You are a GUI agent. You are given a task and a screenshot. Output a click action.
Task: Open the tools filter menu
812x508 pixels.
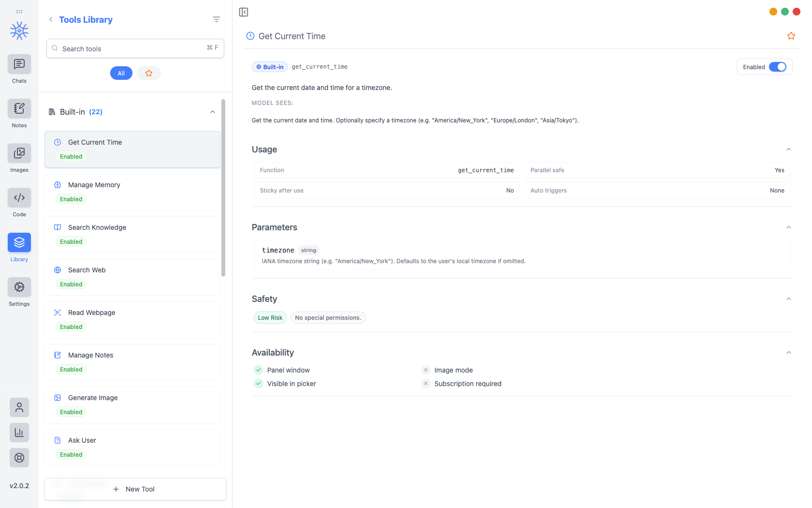(217, 19)
